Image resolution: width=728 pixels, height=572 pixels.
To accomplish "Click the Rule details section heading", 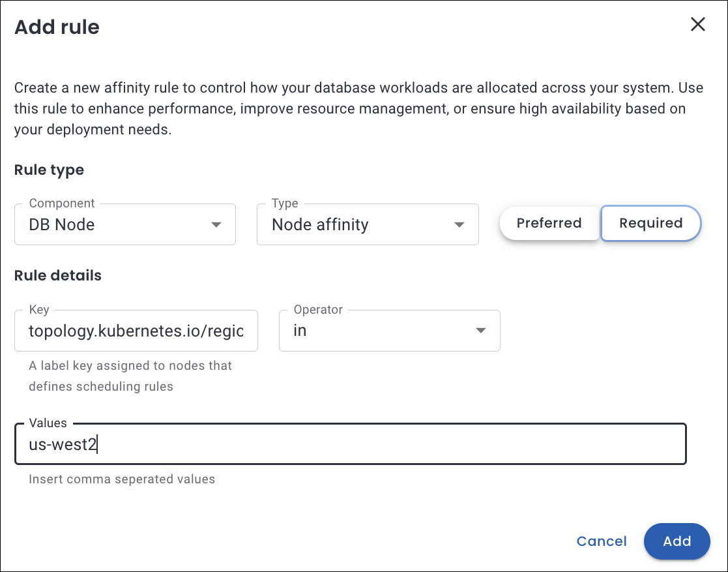I will tap(58, 275).
